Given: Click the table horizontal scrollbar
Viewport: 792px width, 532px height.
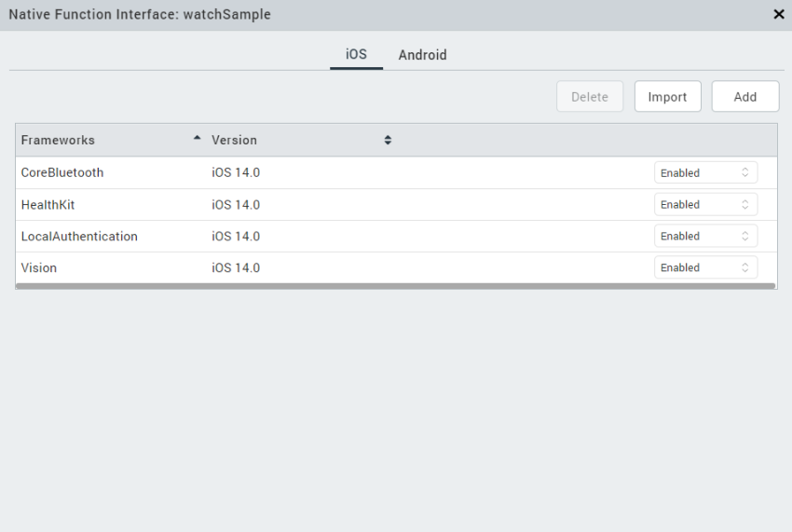Looking at the screenshot, I should [395, 286].
